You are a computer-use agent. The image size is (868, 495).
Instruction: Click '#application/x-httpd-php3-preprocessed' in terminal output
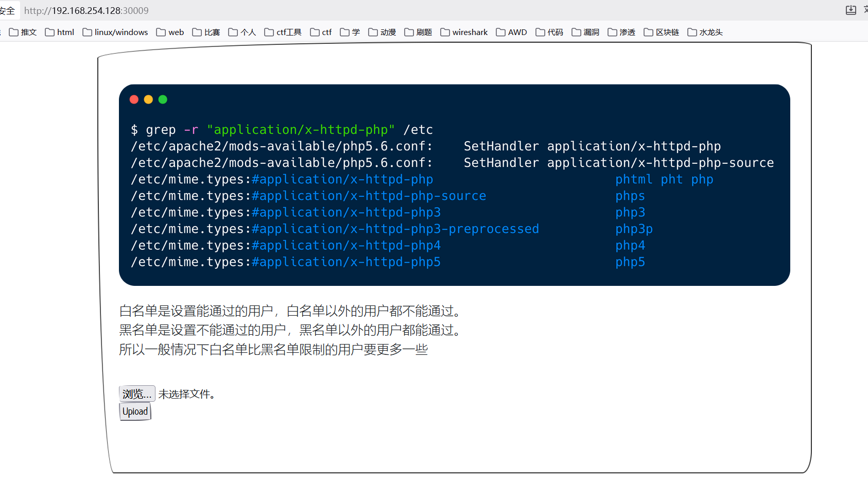pos(395,229)
